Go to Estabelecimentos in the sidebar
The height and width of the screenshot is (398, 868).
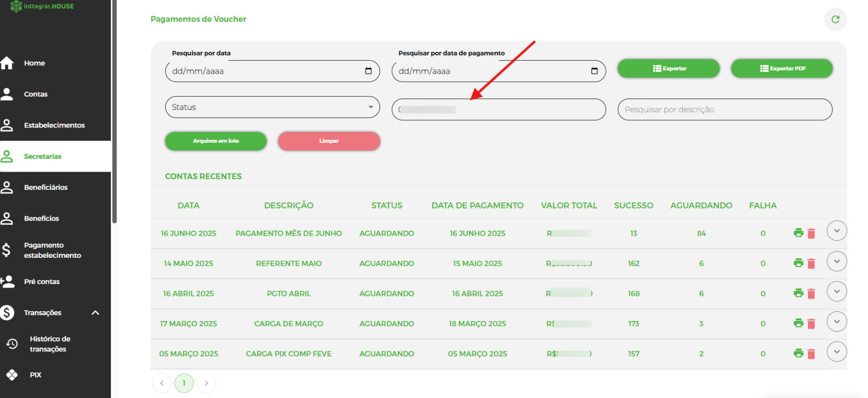54,125
